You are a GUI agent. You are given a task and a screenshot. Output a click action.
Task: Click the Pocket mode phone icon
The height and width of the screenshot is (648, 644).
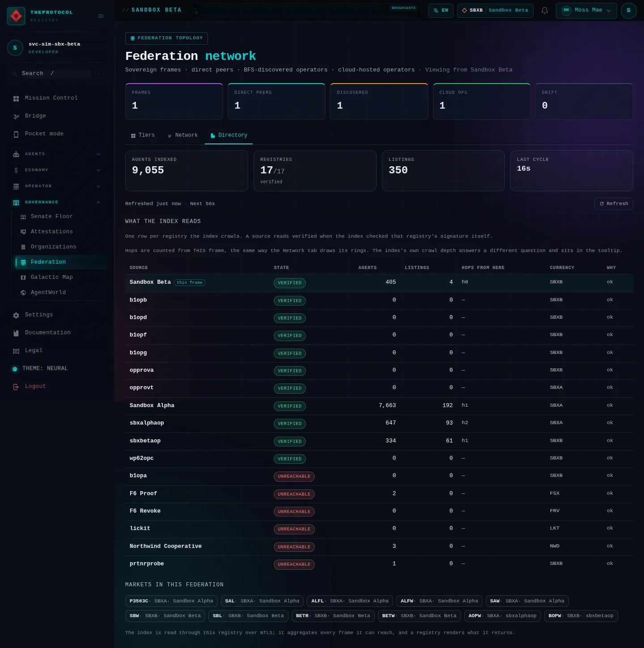coord(16,134)
